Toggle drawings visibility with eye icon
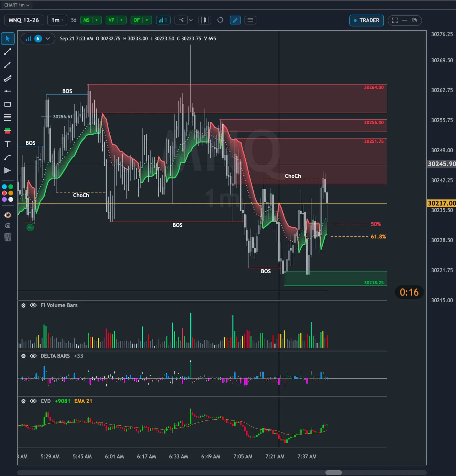 [x=8, y=215]
